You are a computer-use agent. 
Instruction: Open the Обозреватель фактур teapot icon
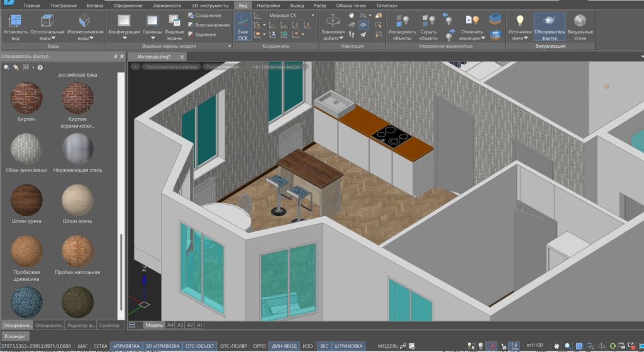(549, 23)
